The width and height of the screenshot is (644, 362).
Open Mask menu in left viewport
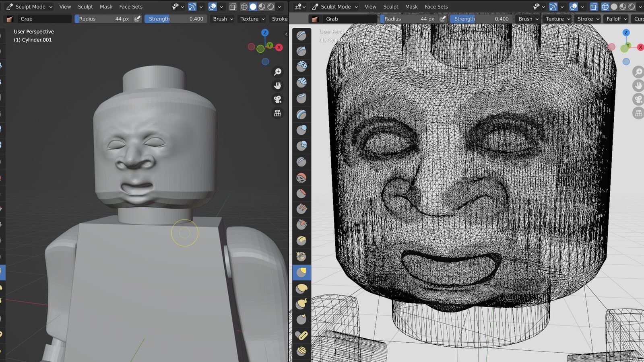106,7
